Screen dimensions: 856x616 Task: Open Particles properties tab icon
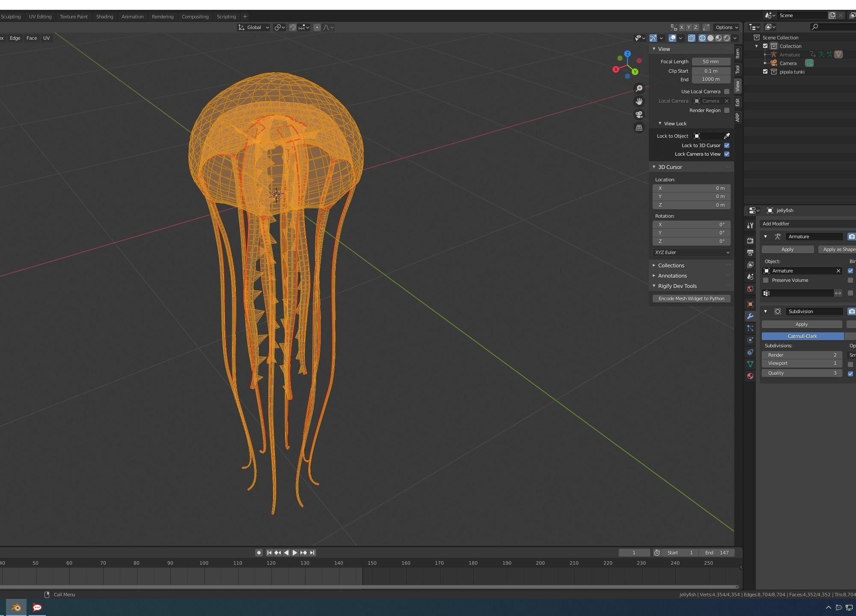(x=750, y=328)
